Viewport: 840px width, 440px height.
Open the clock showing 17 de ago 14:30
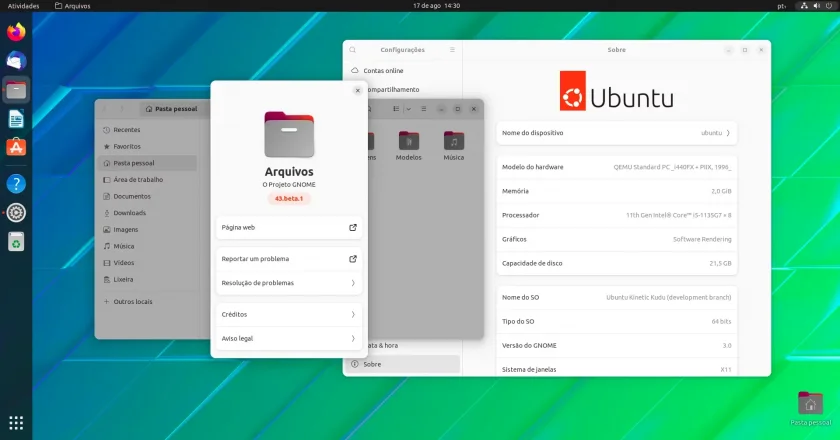436,6
